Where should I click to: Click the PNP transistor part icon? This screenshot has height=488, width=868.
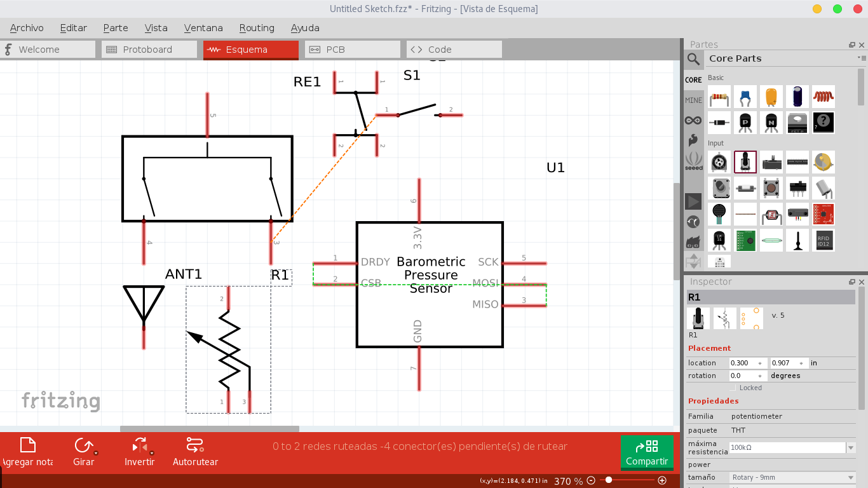pos(745,123)
